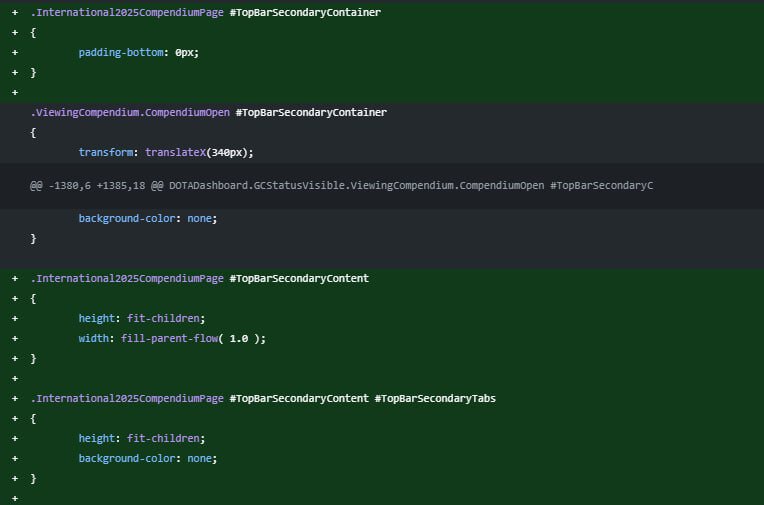Select the added background-color: none line in #TopBarSecondaryTabs
This screenshot has width=764, height=505.
[147, 458]
